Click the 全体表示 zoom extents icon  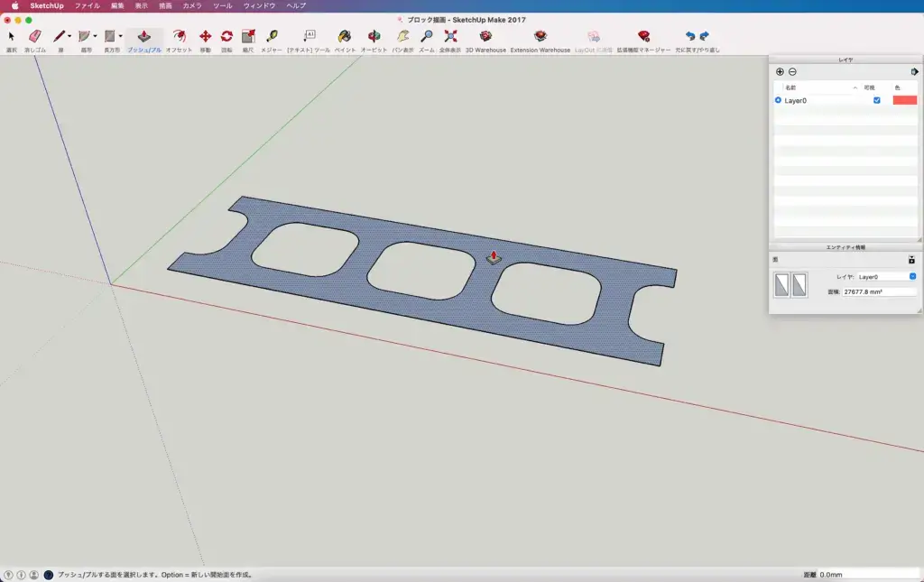(450, 36)
